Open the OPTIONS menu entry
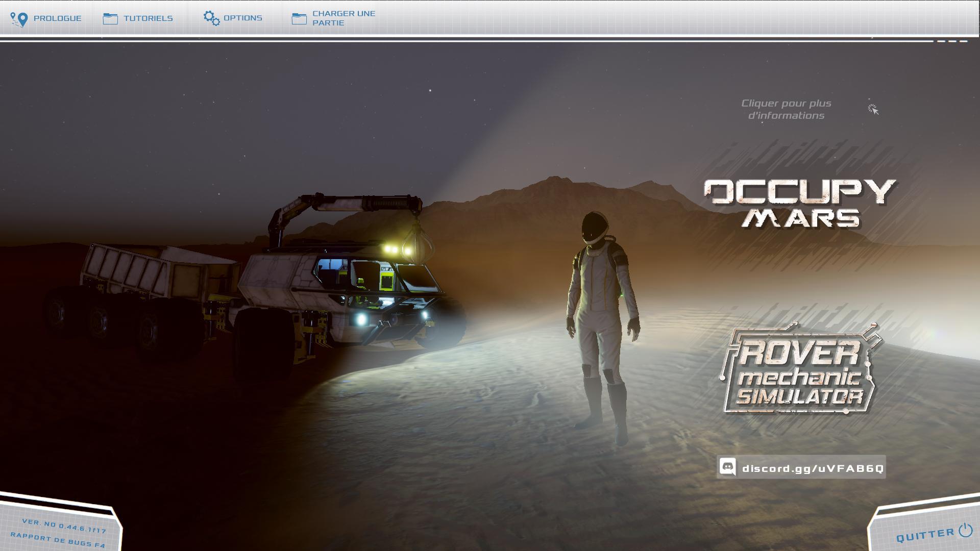Screen dimensions: 980x551 [x=242, y=18]
